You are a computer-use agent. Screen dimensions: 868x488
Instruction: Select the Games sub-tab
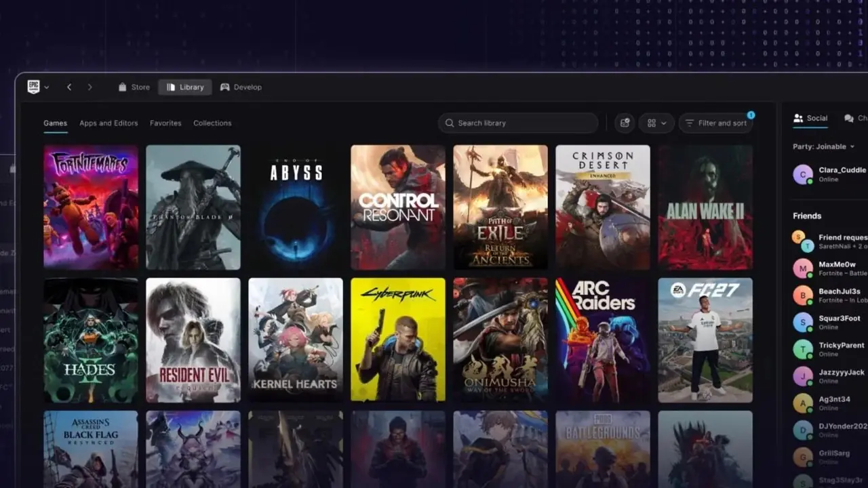coord(56,123)
